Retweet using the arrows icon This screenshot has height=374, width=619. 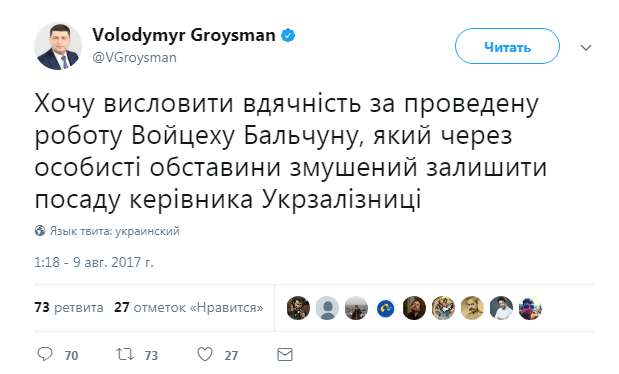(125, 354)
